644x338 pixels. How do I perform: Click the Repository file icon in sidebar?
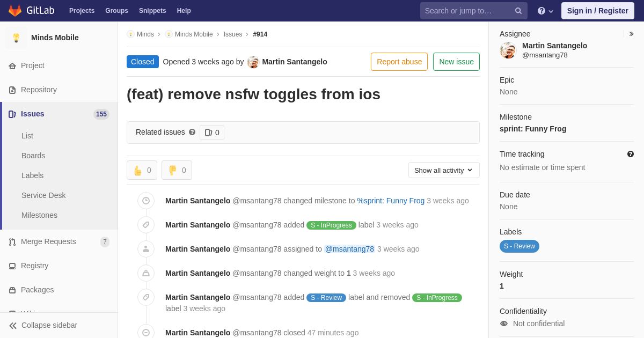[12, 90]
